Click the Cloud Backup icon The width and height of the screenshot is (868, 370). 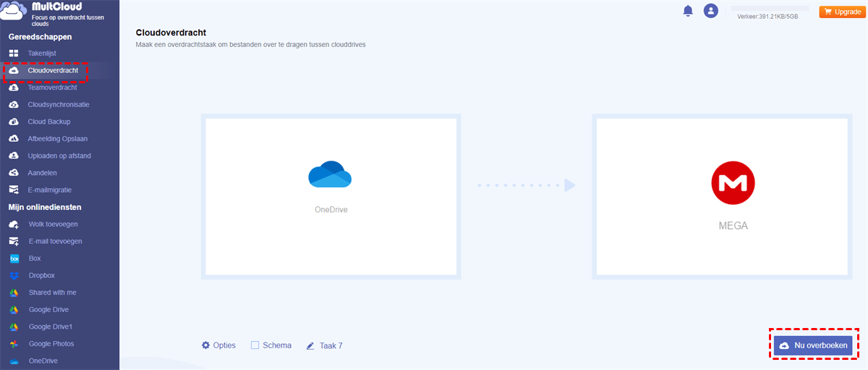(x=14, y=122)
